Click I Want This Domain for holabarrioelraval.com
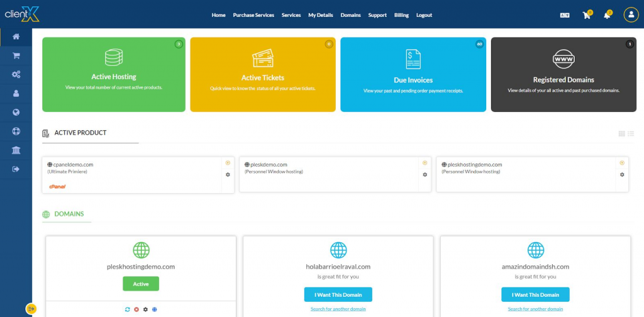Viewport: 644px width, 317px height. click(338, 294)
